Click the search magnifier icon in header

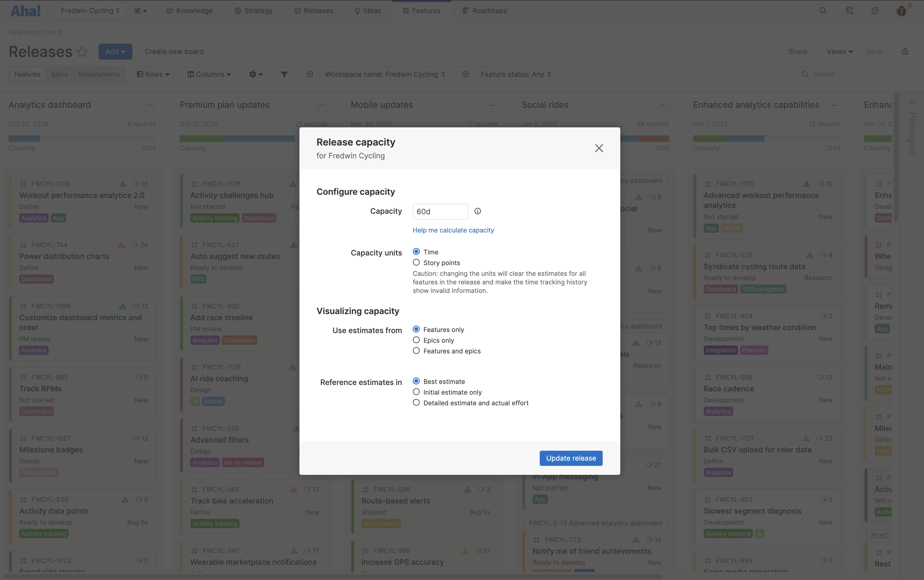[x=823, y=11]
